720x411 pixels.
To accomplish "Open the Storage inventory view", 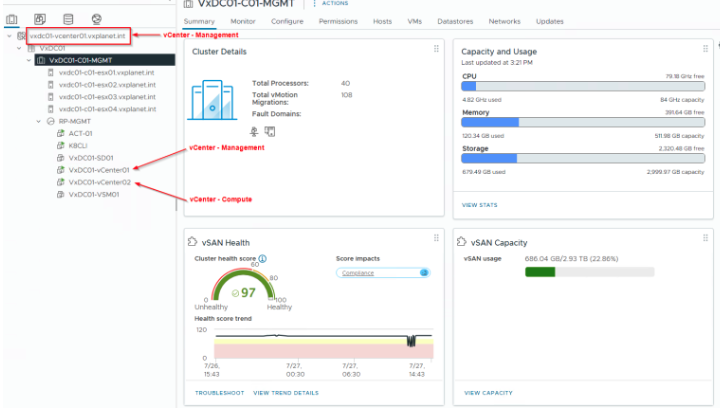I will [68, 19].
